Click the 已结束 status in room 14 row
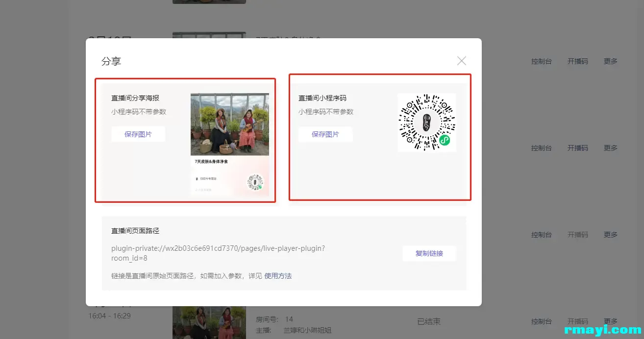This screenshot has width=644, height=339. click(429, 321)
